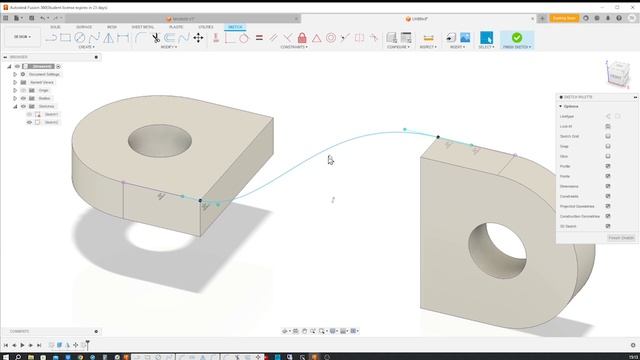Collapse the Options section in Sketch Palette

(x=561, y=106)
